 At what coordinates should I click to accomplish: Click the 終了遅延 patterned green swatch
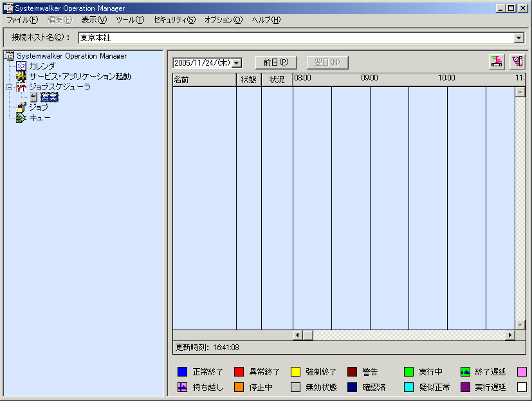coord(465,372)
